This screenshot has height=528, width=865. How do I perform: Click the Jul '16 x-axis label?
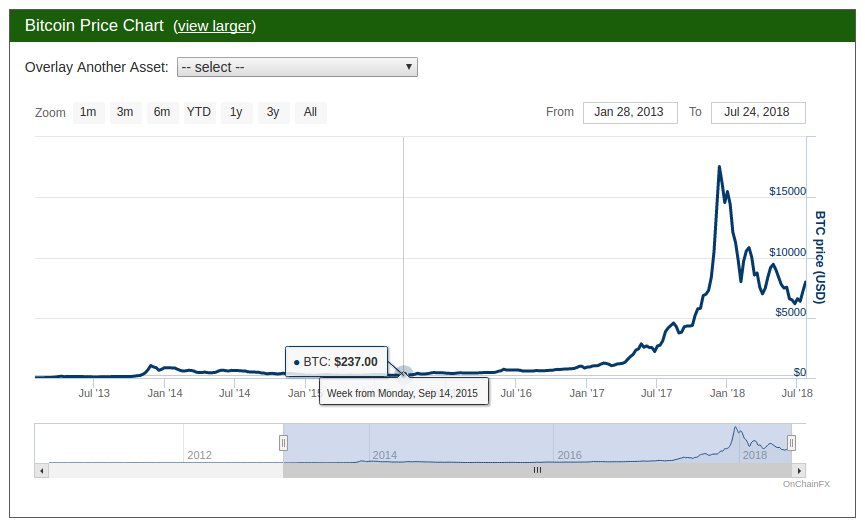coord(516,393)
